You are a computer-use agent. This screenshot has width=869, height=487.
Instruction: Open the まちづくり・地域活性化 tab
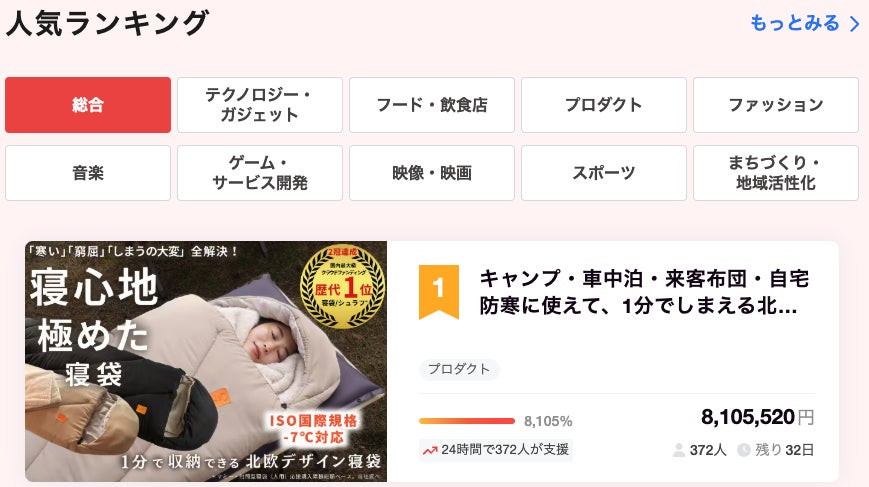pyautogui.click(x=776, y=173)
